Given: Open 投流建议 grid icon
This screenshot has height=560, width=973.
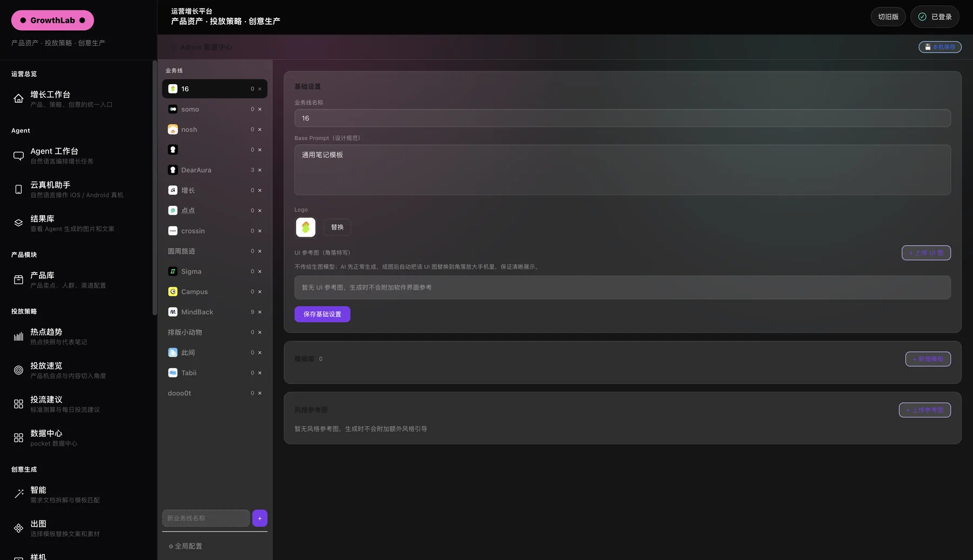Looking at the screenshot, I should point(18,404).
